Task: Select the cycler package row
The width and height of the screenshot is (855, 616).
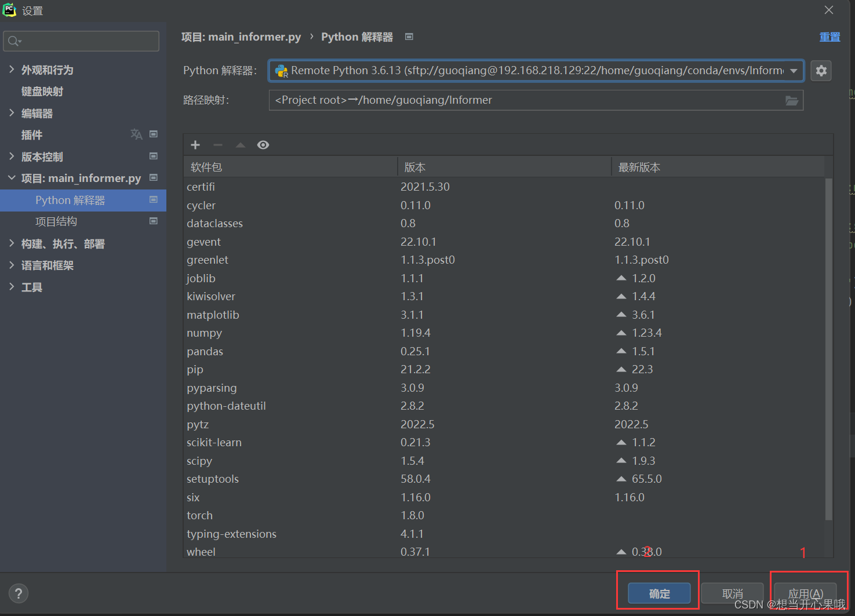Action: 504,205
